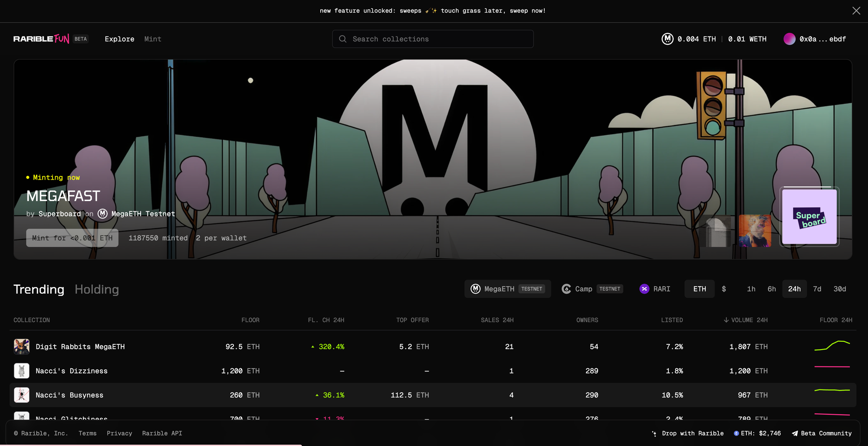Open the Beta Community link
This screenshot has width=868, height=446.
pos(822,433)
